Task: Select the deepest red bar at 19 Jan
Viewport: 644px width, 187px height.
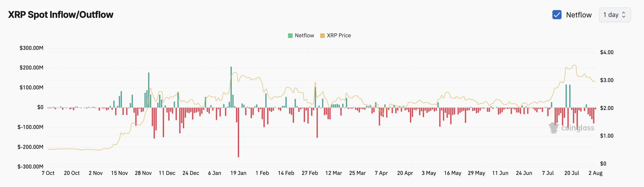Action: tap(238, 132)
